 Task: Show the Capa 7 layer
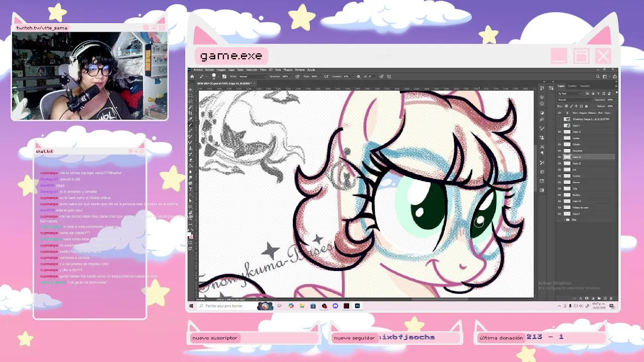pos(559,125)
